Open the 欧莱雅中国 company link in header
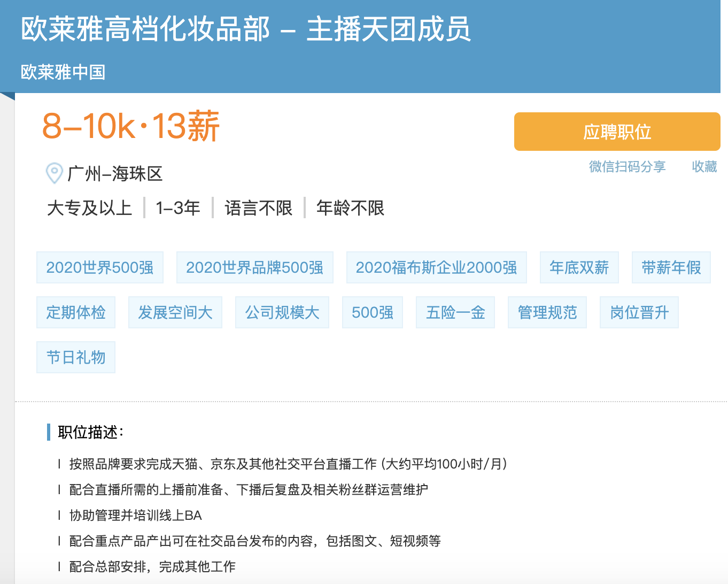Screen dimensions: 728x584 [63, 72]
